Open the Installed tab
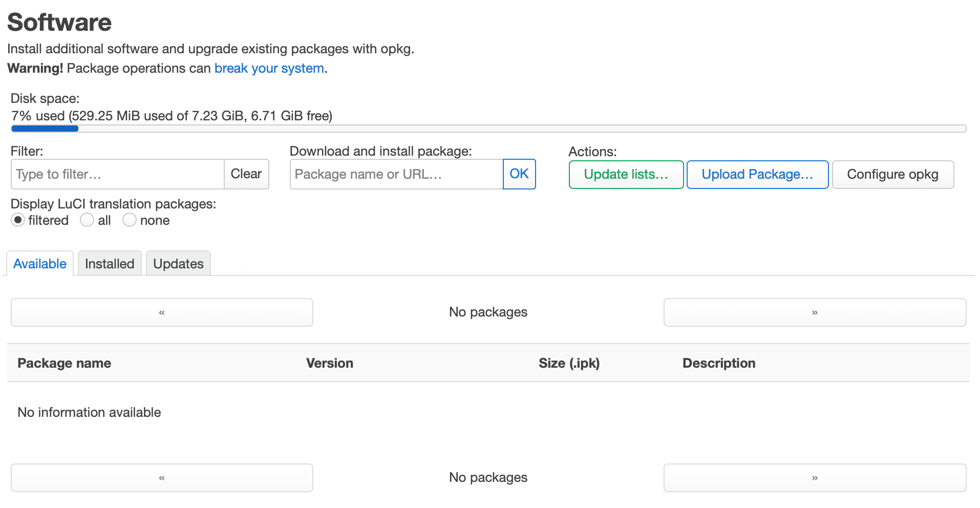980x508 pixels. tap(110, 264)
